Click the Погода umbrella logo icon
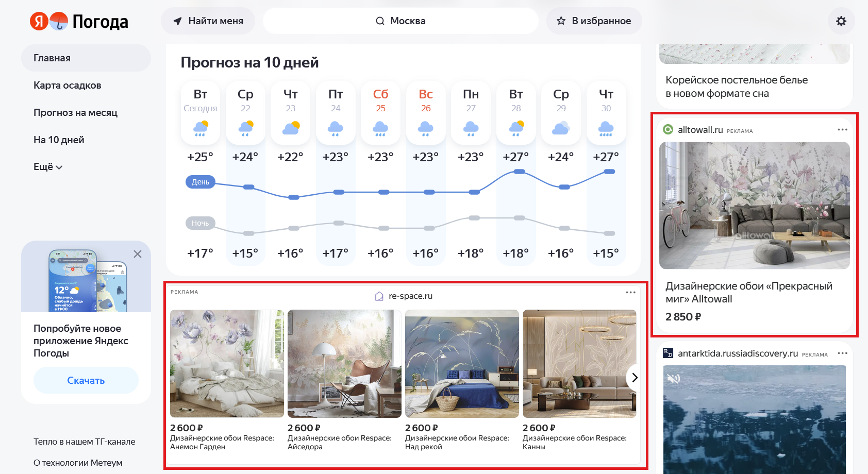Image resolution: width=868 pixels, height=474 pixels. pos(59,21)
